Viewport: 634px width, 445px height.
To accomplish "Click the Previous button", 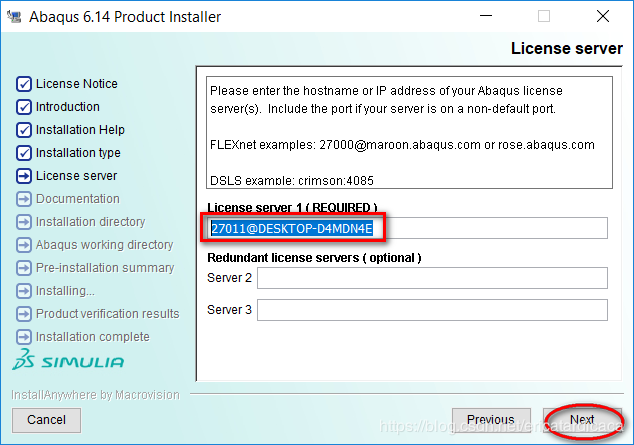I will pyautogui.click(x=491, y=420).
